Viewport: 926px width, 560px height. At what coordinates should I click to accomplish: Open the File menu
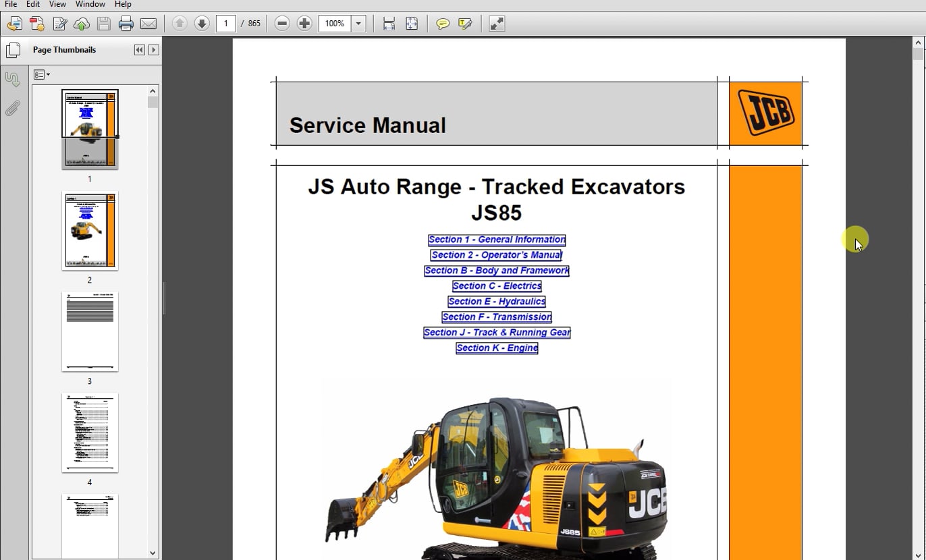(11, 4)
